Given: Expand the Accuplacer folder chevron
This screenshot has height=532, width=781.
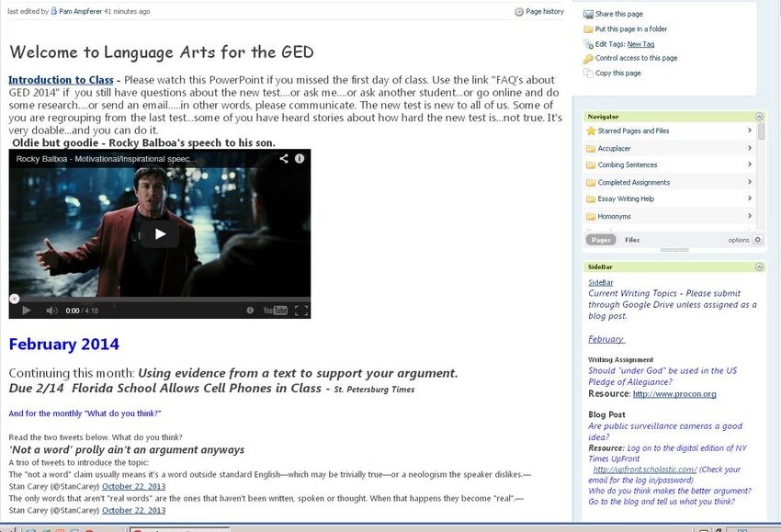Looking at the screenshot, I should click(750, 148).
